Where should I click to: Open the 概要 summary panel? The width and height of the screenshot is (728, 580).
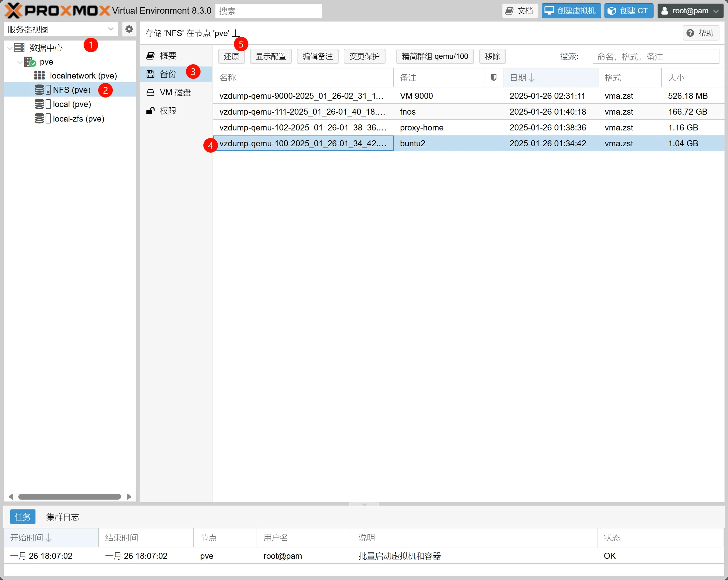coord(168,56)
